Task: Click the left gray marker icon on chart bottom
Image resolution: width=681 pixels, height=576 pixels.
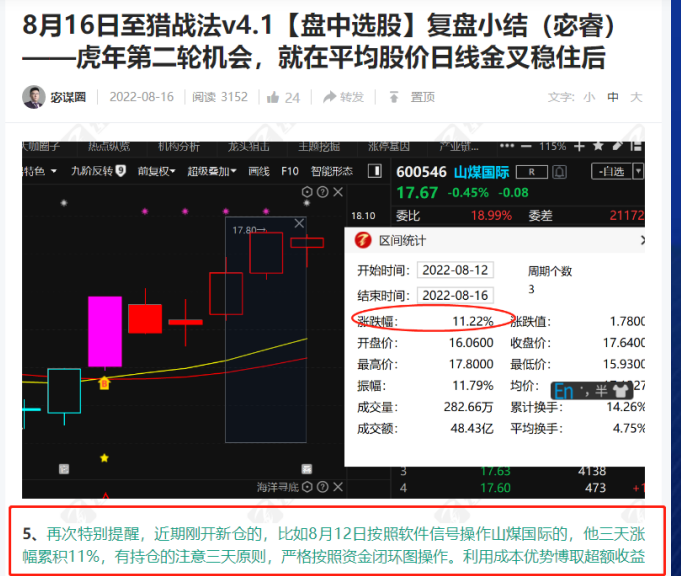Action: click(x=64, y=469)
